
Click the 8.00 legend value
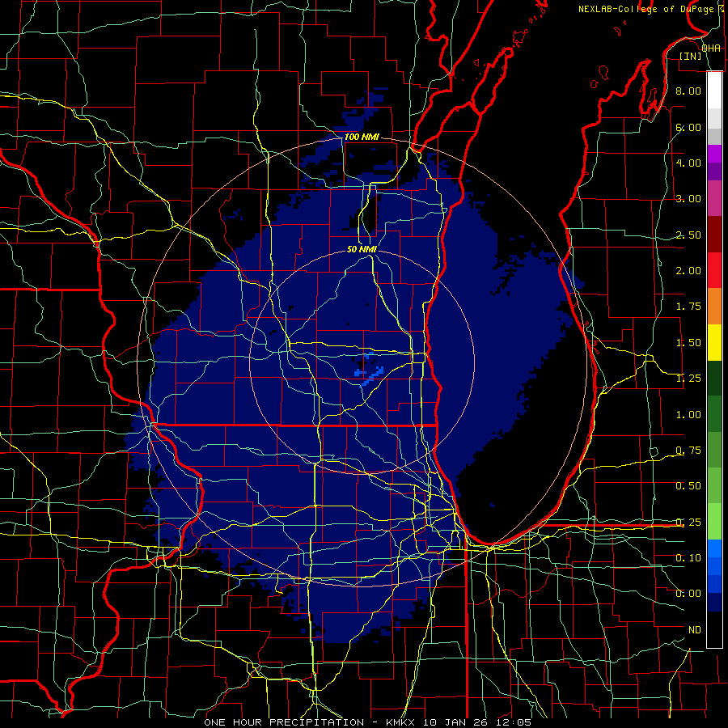coord(688,91)
